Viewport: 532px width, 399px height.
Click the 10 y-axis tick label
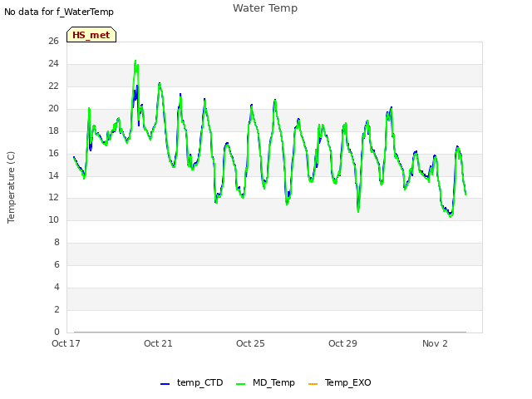point(53,219)
